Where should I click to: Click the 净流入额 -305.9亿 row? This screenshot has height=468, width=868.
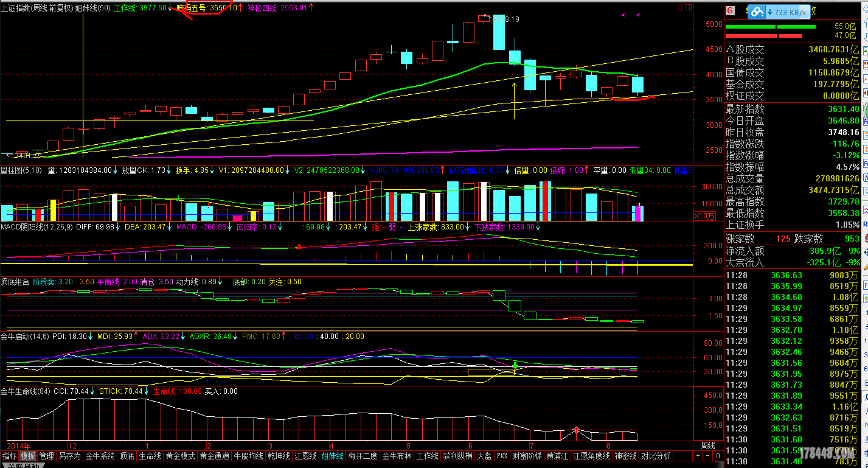pyautogui.click(x=793, y=251)
